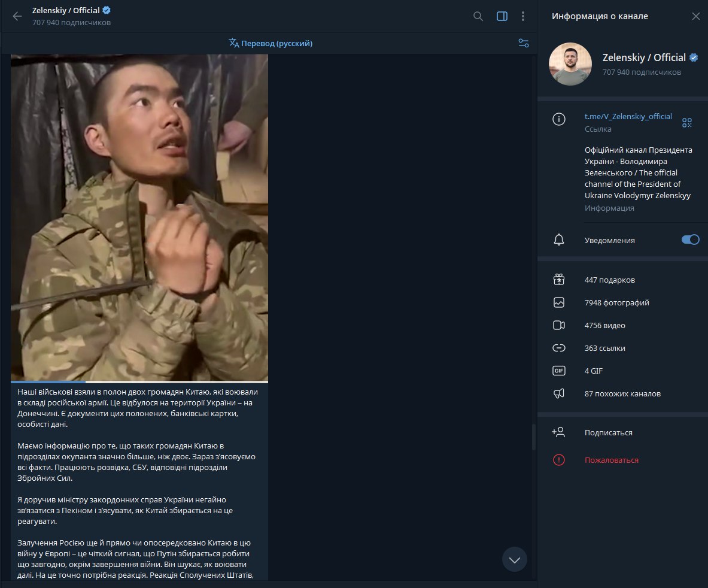The height and width of the screenshot is (588, 708).
Task: Open t.me/V_Zelenskiy_official link
Action: pos(628,116)
